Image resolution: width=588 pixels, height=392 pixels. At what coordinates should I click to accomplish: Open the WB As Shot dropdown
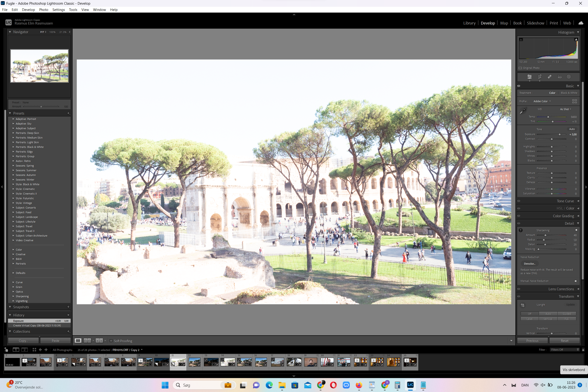click(565, 109)
